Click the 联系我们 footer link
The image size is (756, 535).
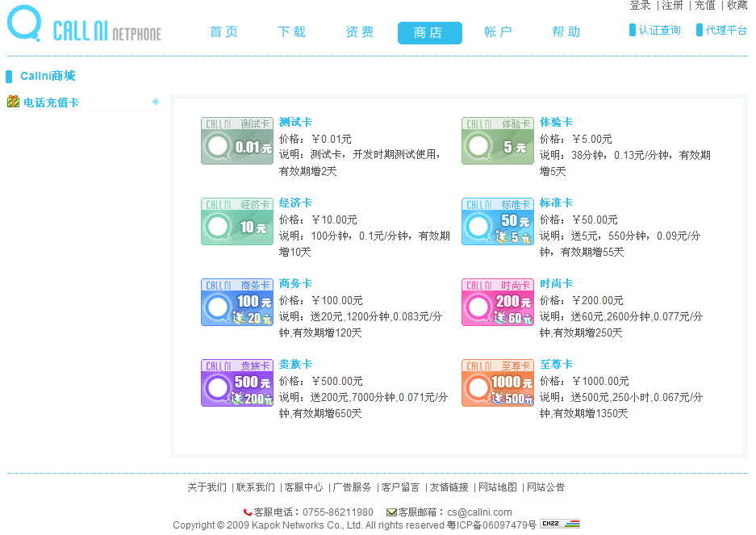point(256,487)
